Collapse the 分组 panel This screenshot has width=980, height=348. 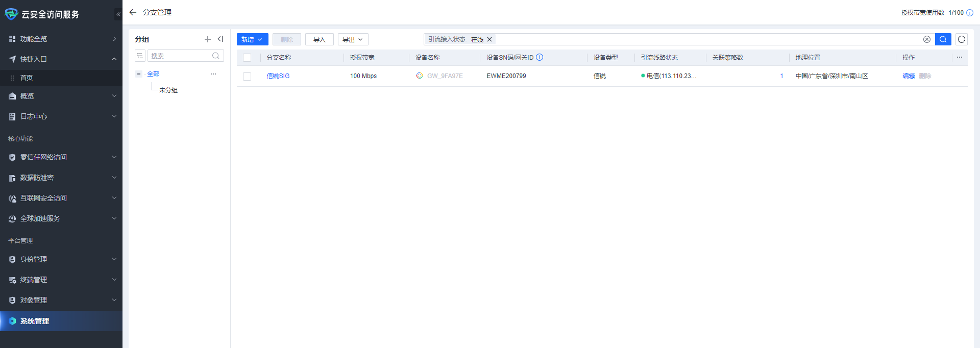click(220, 39)
